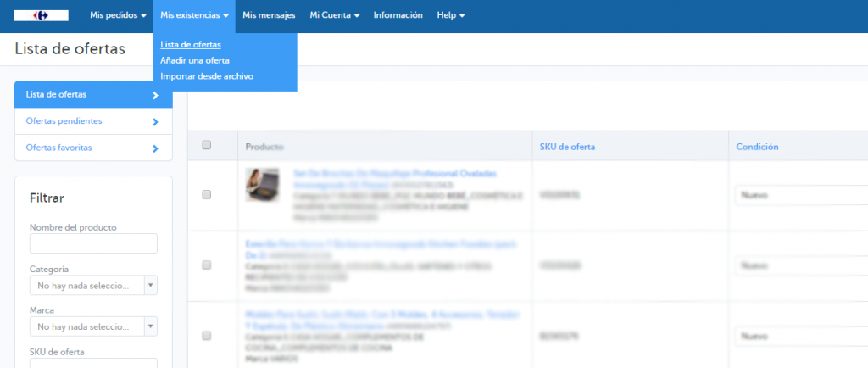Open the Marca dropdown filter
The height and width of the screenshot is (368, 868).
click(x=92, y=326)
